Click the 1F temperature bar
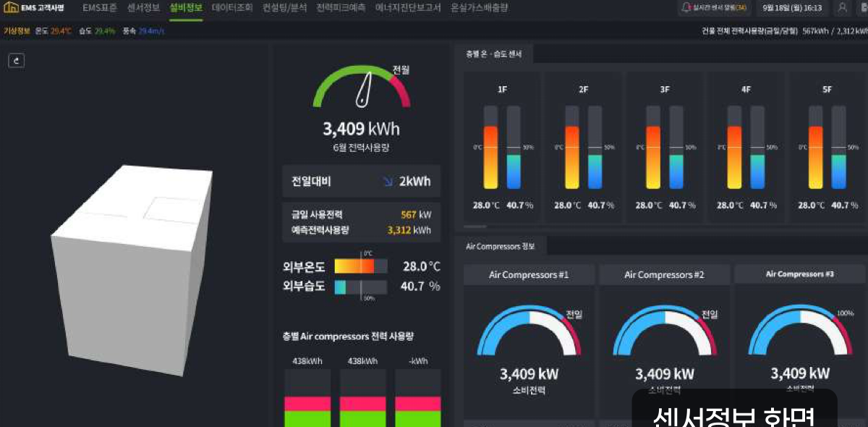The image size is (868, 427). coord(490,147)
